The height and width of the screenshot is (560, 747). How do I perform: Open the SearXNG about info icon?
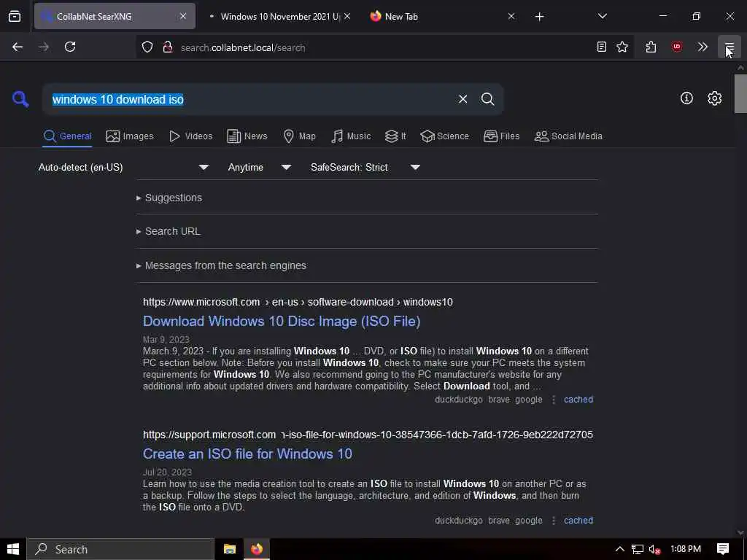click(x=686, y=98)
